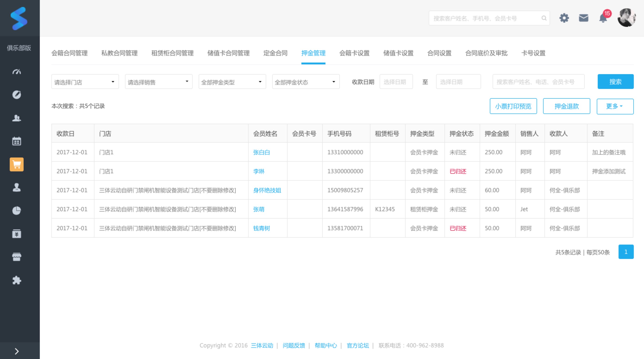This screenshot has height=359, width=644.
Task: Open the mail envelope icon
Action: click(x=584, y=18)
